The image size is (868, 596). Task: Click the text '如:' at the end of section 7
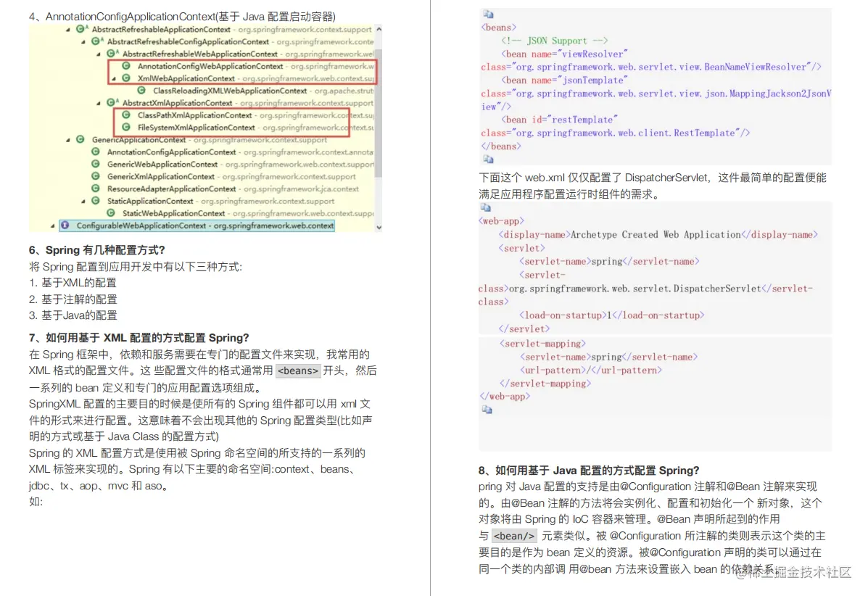[x=36, y=502]
